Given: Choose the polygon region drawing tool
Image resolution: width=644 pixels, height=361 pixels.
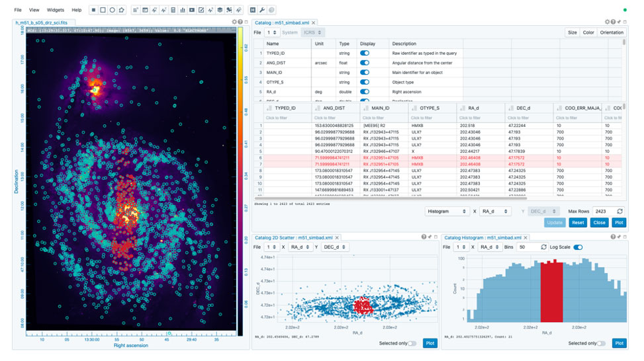Looking at the screenshot, I should 122,10.
